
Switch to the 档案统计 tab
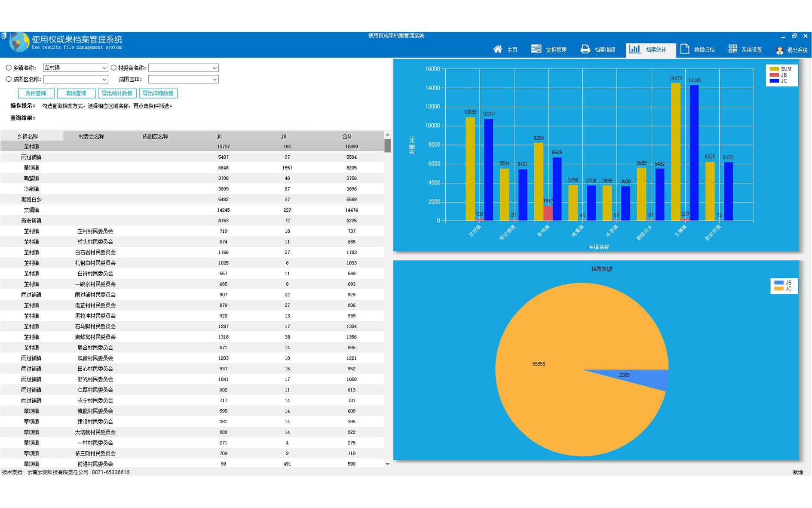(651, 49)
